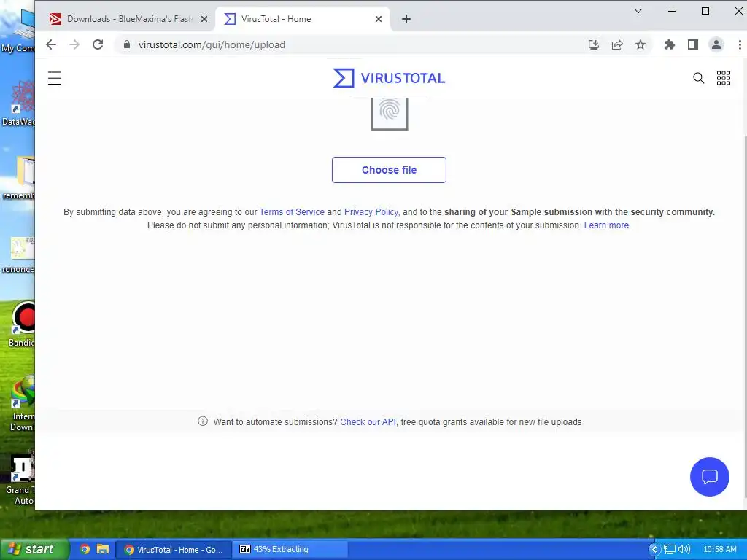This screenshot has height=560, width=747.
Task: Toggle Chrome side panel icon
Action: pyautogui.click(x=693, y=44)
